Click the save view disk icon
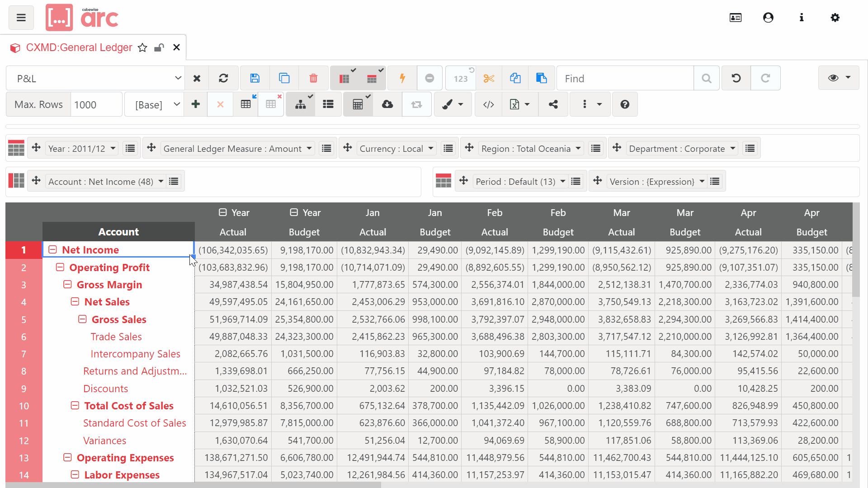This screenshot has height=488, width=868. 255,78
